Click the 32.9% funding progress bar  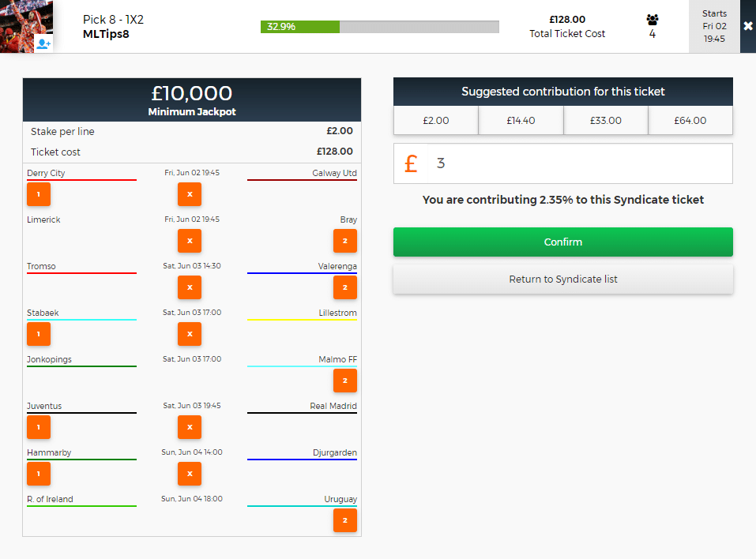click(379, 27)
